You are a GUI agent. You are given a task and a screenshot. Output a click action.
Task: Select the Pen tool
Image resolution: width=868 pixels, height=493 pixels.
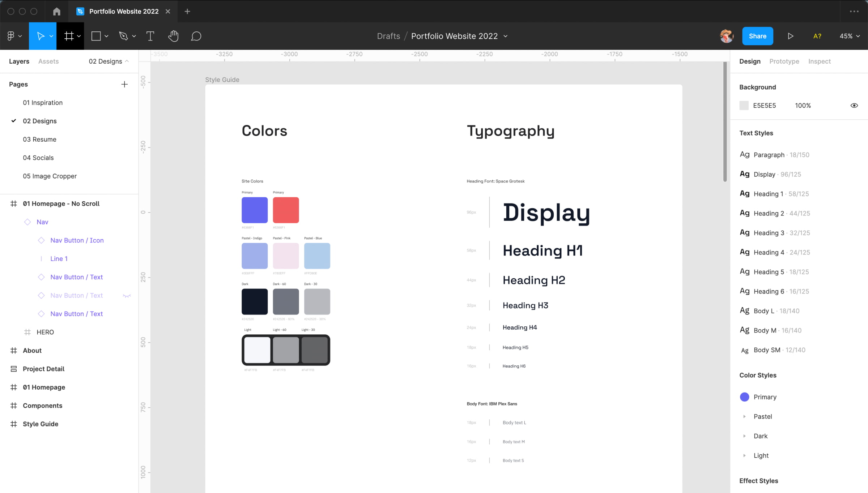[x=123, y=36]
